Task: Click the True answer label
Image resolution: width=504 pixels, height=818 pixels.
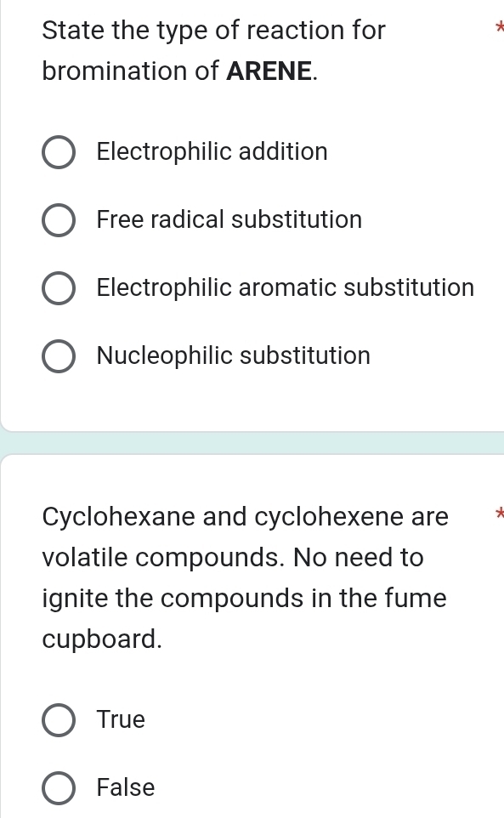Action: pos(120,719)
